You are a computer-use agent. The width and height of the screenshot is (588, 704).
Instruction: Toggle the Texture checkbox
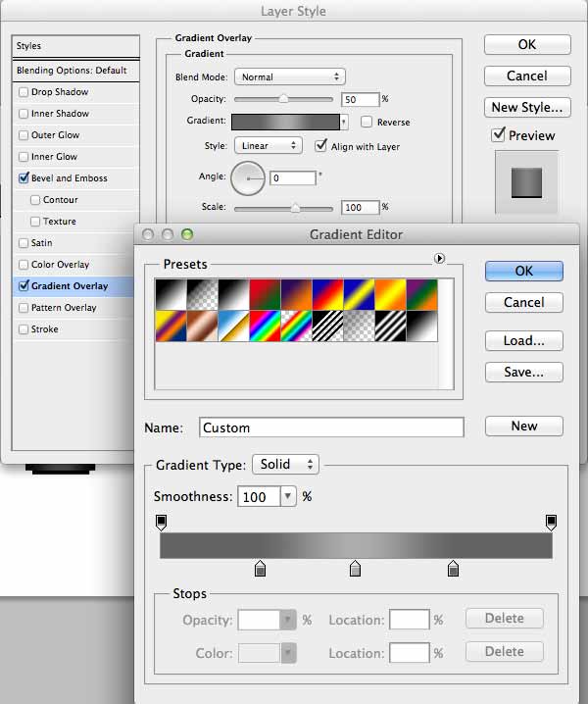pyautogui.click(x=35, y=222)
